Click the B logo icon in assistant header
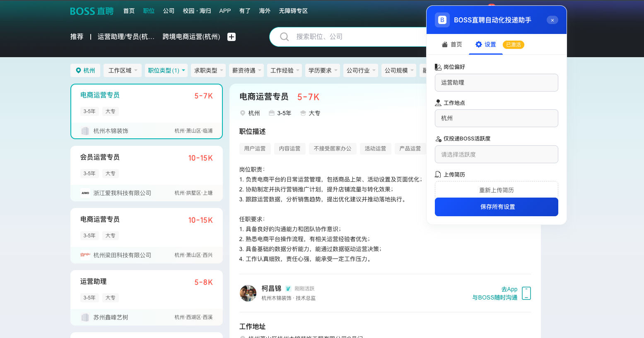 (x=442, y=19)
